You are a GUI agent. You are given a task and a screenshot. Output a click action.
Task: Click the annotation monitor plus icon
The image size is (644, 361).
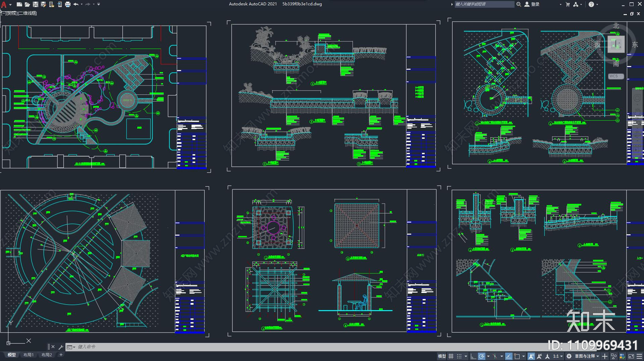coord(605,356)
